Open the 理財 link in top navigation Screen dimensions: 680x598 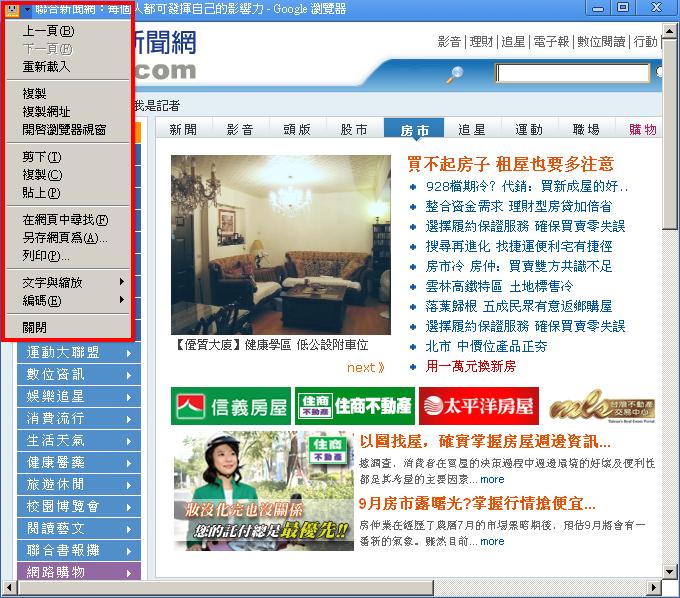481,42
